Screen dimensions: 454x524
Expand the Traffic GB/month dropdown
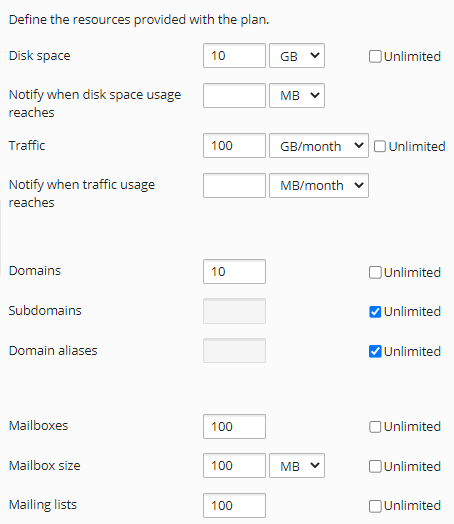pos(319,146)
